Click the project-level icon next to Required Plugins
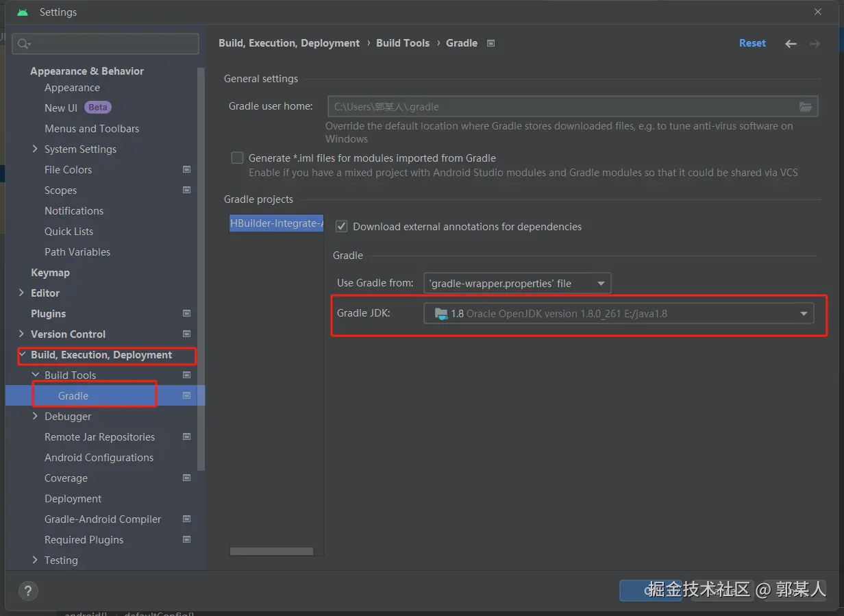 (186, 539)
